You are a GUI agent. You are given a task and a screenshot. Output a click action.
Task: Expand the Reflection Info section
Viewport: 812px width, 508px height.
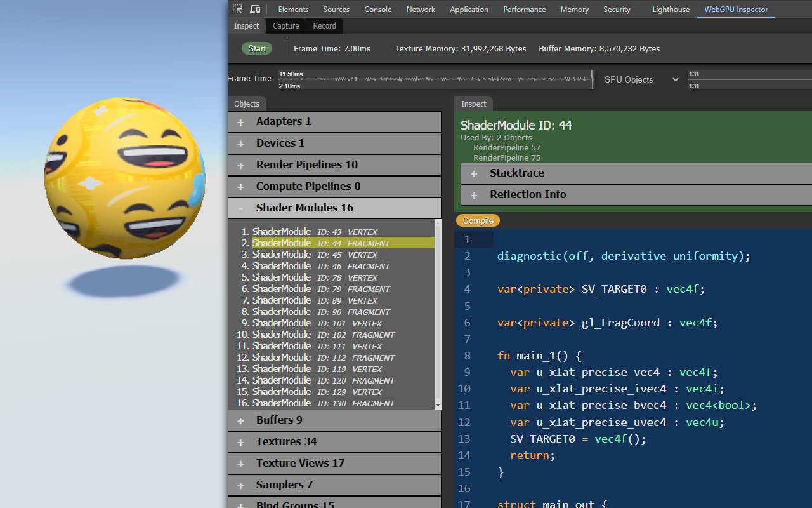(474, 194)
